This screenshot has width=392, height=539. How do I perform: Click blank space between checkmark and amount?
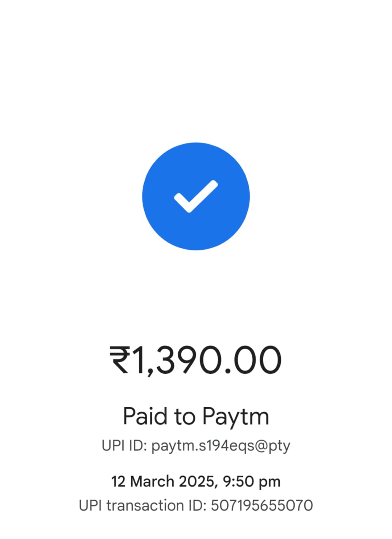[x=196, y=297]
